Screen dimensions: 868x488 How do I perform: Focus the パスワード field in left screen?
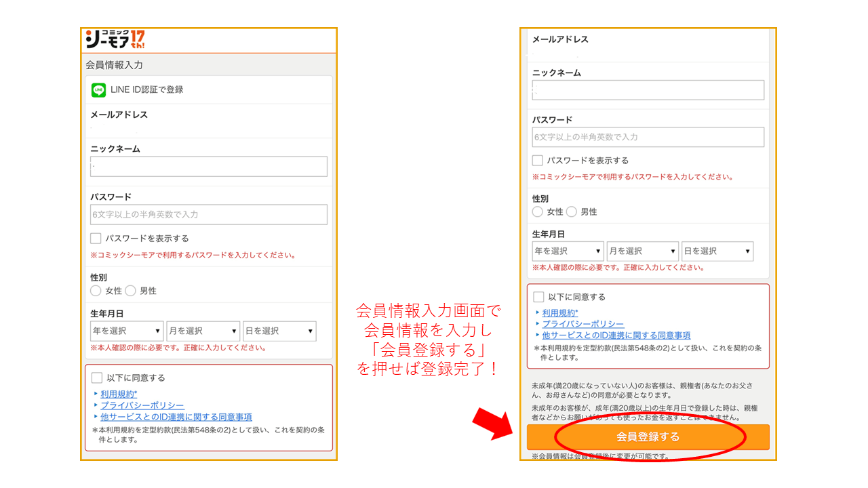point(209,214)
